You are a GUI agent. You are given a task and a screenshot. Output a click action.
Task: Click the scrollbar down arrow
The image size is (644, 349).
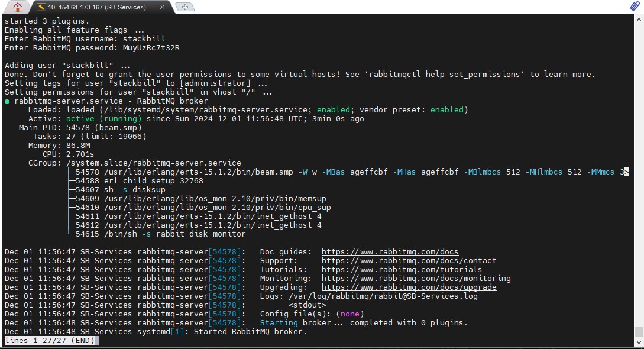click(639, 342)
